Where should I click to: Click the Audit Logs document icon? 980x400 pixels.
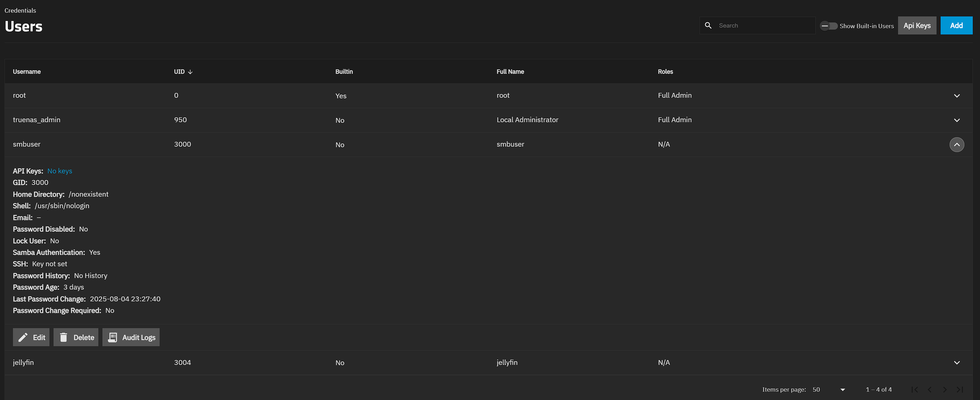point(112,337)
